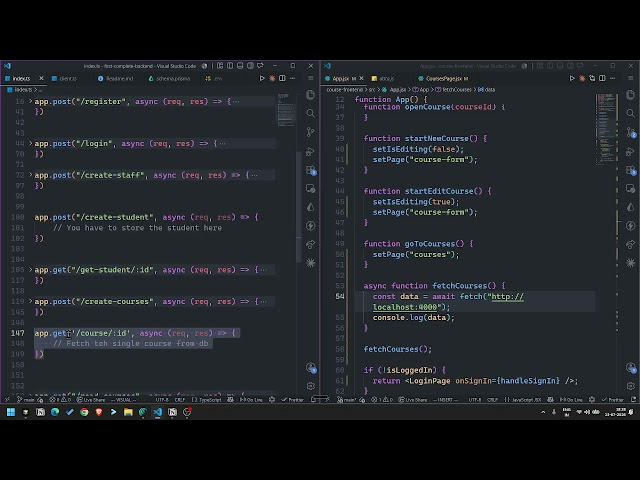
Task: Open notifications bell in right window status bar
Action: [633, 400]
